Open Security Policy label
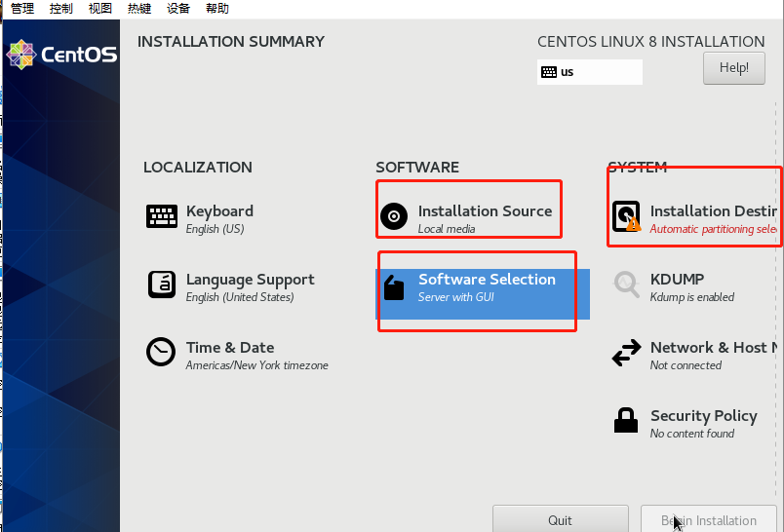This screenshot has height=532, width=784. pos(704,416)
